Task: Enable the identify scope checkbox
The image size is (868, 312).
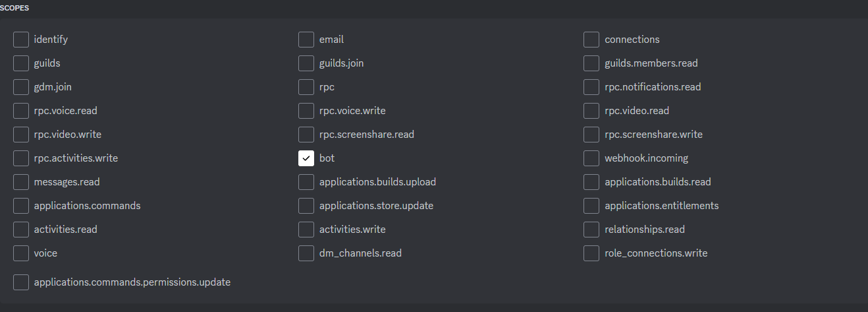Action: 21,40
